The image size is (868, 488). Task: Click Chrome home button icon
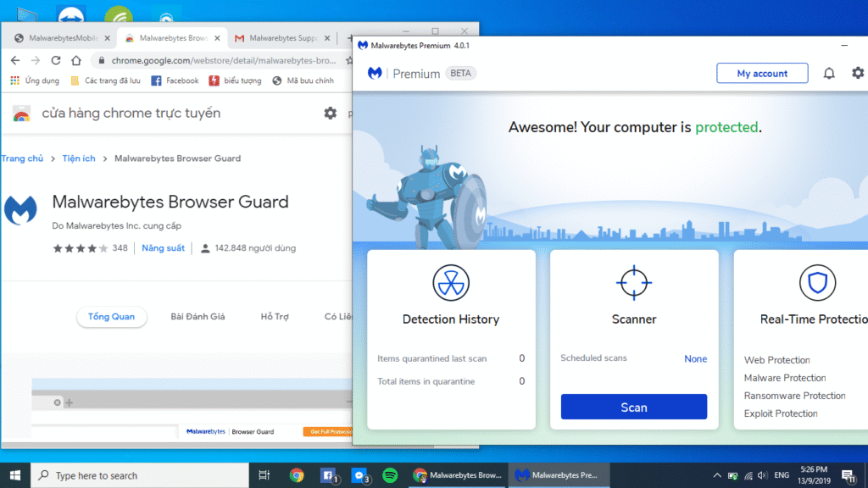pyautogui.click(x=76, y=61)
